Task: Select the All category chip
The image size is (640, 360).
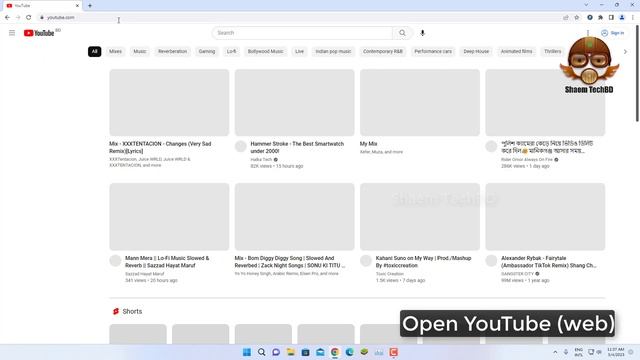Action: click(x=94, y=51)
